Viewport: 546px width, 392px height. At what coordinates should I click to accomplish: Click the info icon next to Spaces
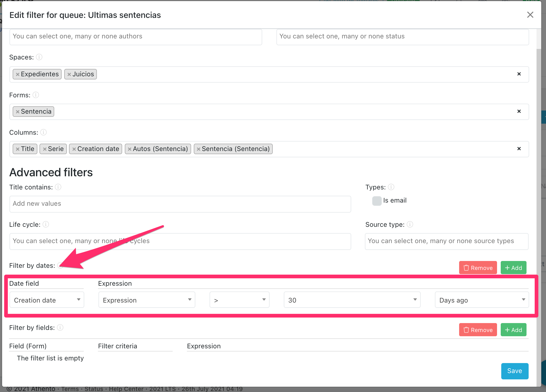tap(39, 57)
